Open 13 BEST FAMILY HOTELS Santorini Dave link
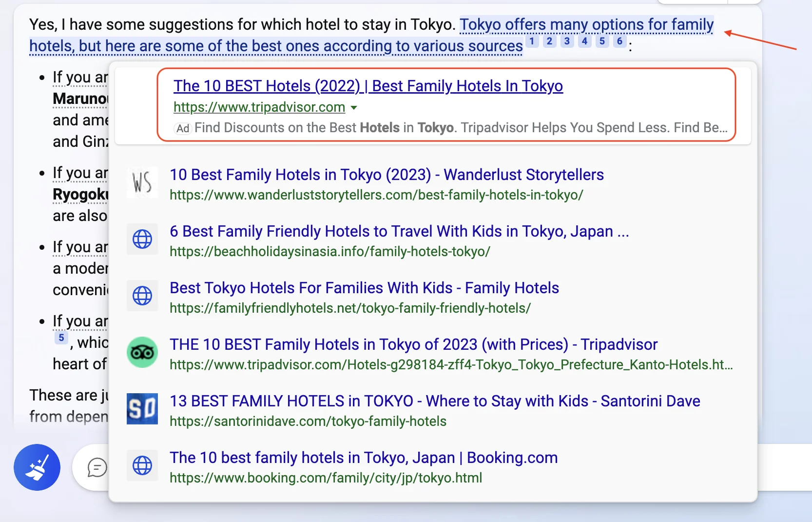 (x=435, y=401)
